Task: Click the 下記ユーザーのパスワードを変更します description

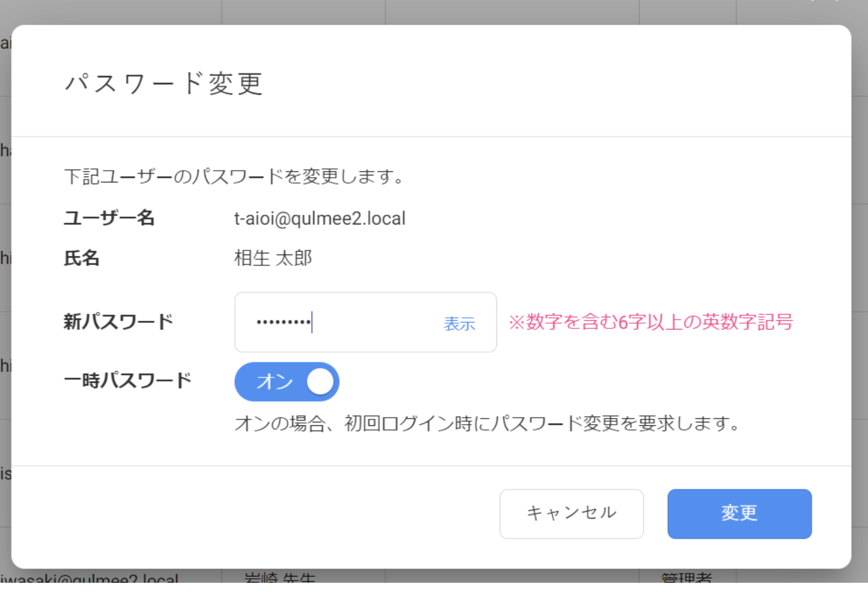Action: [235, 176]
